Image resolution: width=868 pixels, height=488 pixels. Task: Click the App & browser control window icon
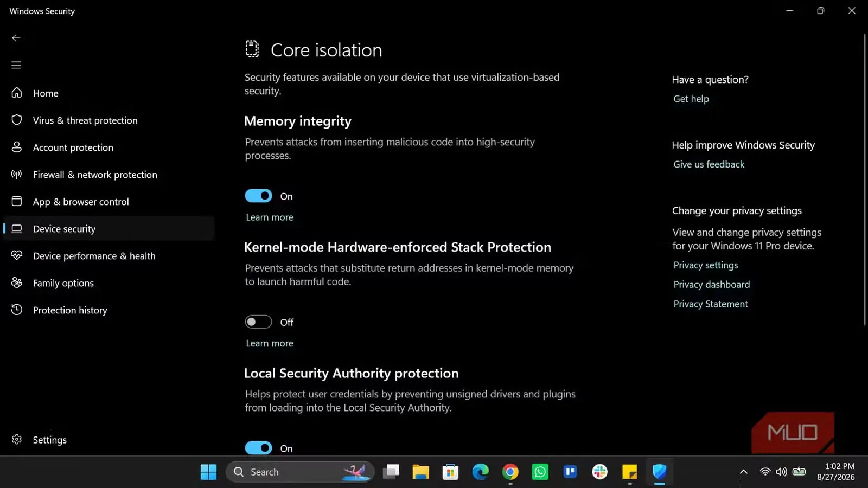pos(17,201)
